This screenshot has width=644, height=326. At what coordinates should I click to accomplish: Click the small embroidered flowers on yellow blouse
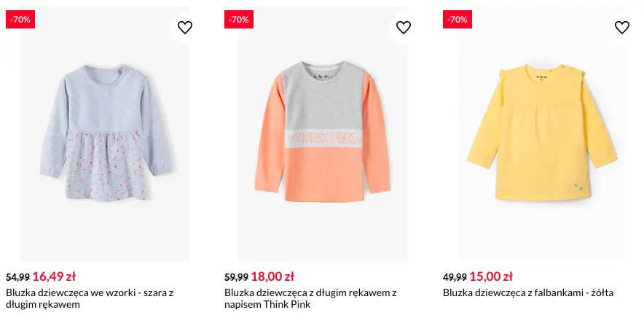coord(578,186)
